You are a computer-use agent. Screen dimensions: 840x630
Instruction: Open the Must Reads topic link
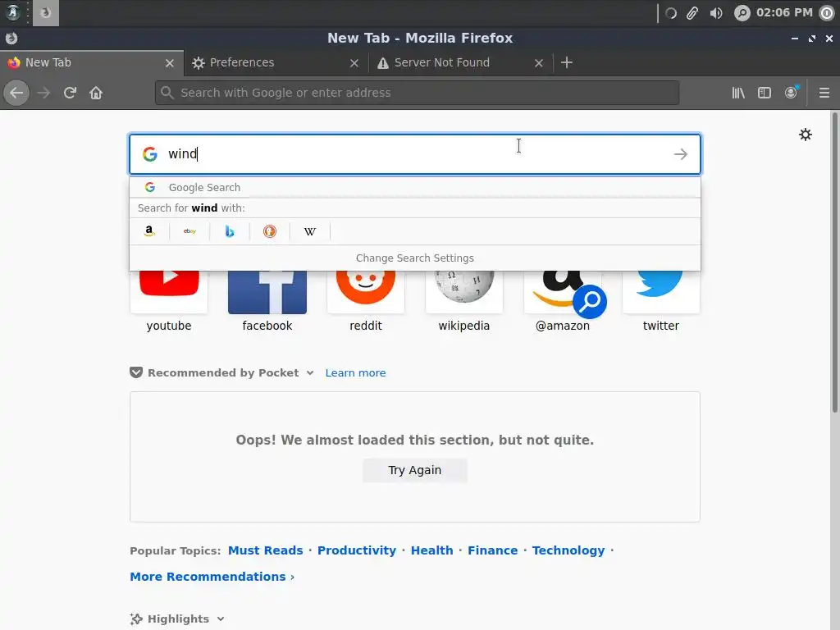coord(265,550)
